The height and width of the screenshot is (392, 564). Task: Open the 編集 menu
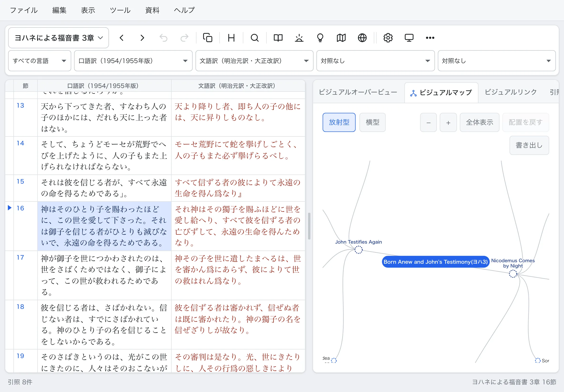pos(59,10)
